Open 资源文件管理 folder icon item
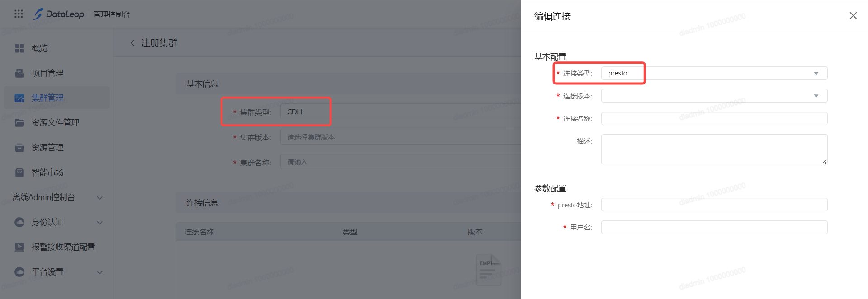This screenshot has height=299, width=868. click(x=19, y=123)
